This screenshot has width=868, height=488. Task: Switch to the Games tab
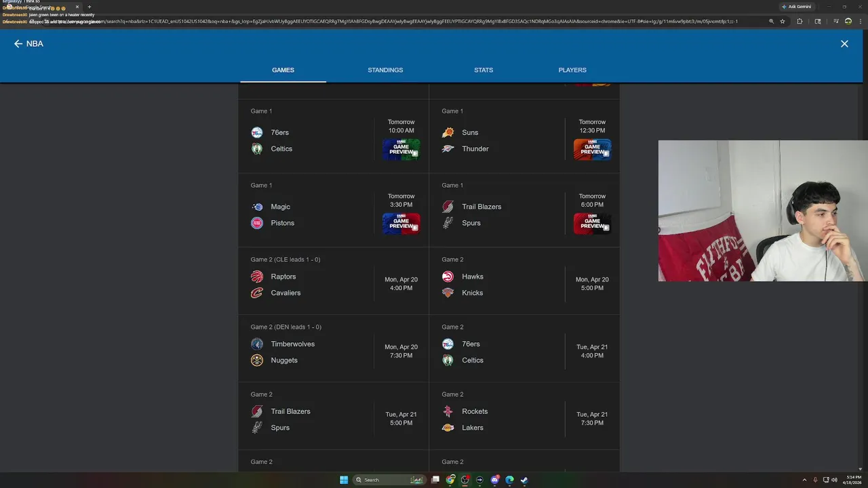tap(283, 70)
